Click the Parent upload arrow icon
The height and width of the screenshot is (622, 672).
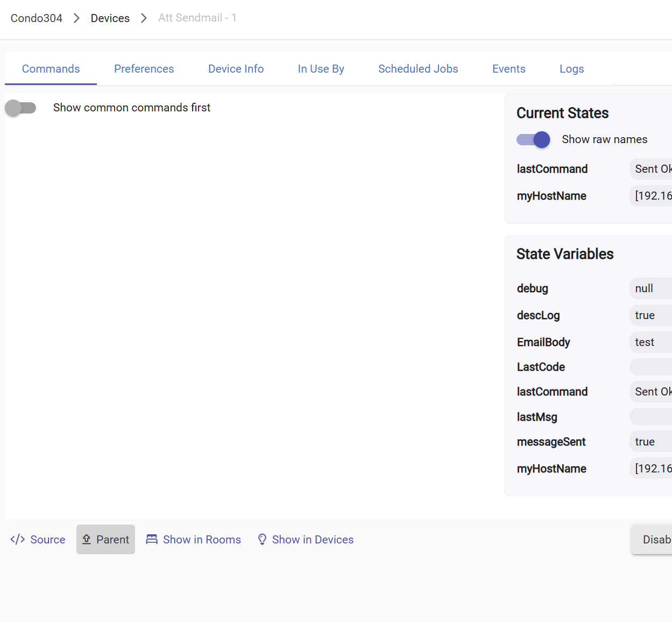87,539
